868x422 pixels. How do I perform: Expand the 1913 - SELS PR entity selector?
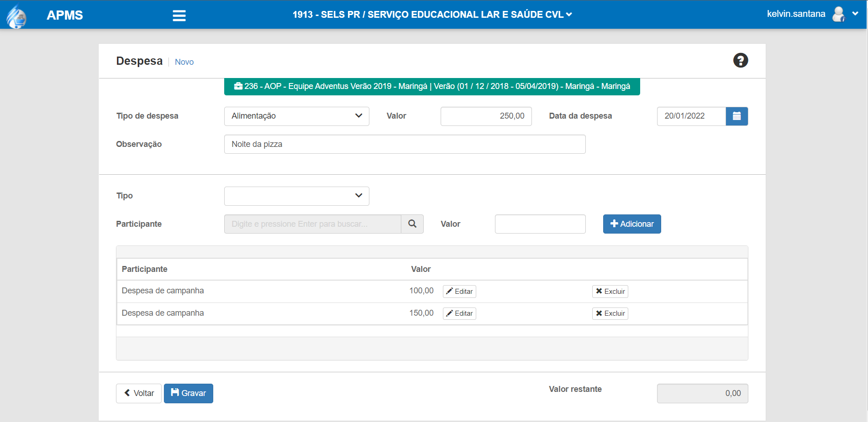432,15
